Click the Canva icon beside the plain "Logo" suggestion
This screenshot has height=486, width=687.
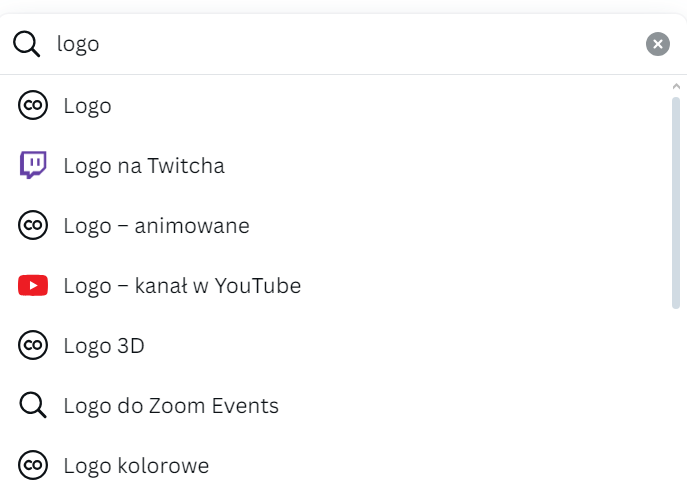tap(33, 106)
